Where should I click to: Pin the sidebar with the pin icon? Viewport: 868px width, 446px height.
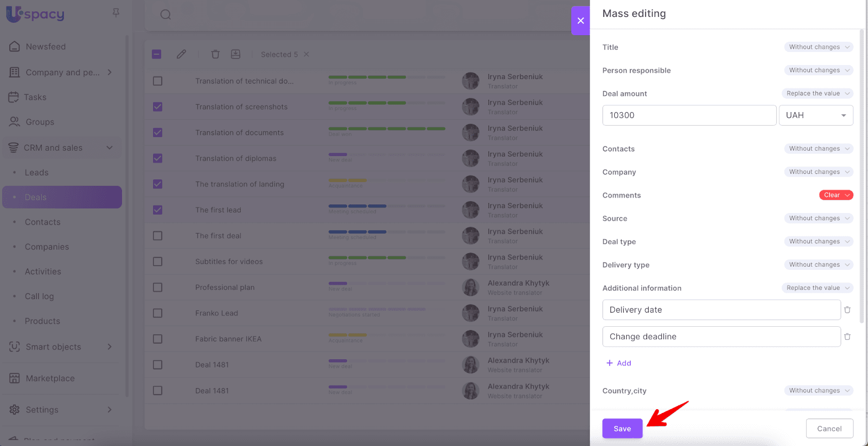116,12
